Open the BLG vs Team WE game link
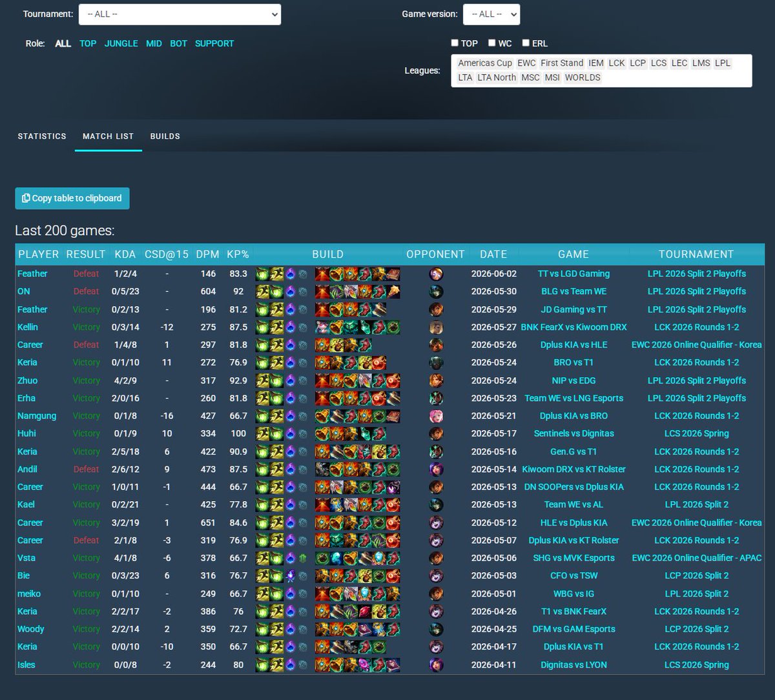The width and height of the screenshot is (775, 700). tap(573, 291)
